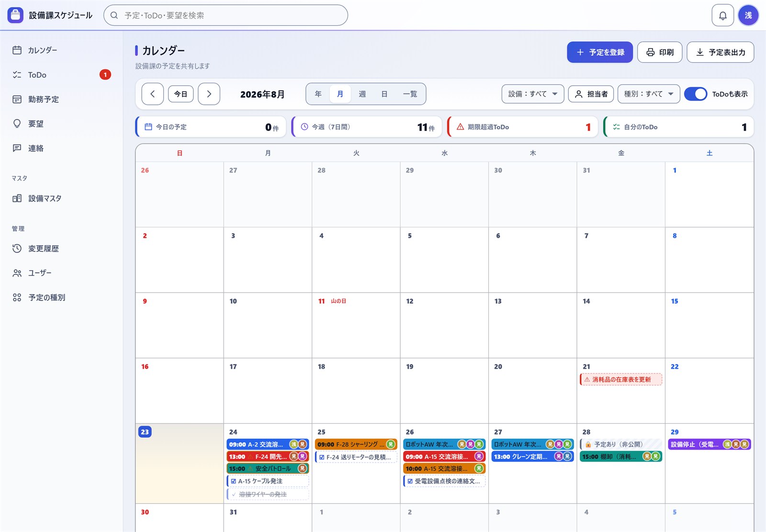Open 連絡 messages sidebar item
The height and width of the screenshot is (532, 766).
(61, 148)
